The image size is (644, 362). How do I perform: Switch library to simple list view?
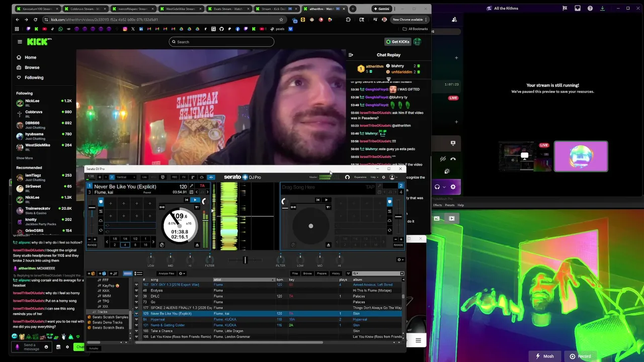(x=128, y=274)
